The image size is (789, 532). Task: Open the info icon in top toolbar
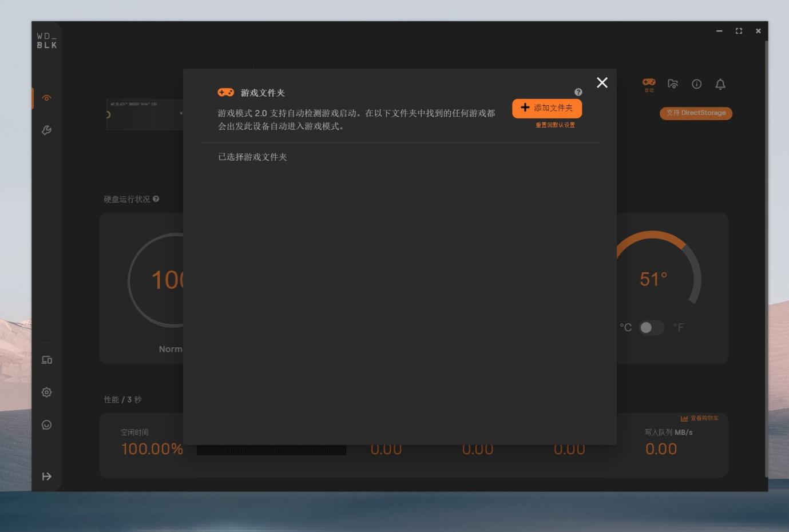click(x=696, y=84)
